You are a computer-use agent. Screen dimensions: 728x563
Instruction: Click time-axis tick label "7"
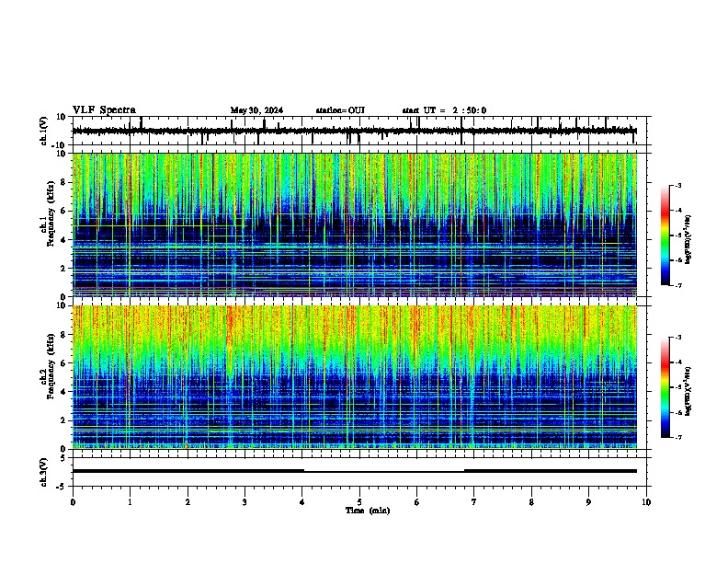(x=474, y=502)
